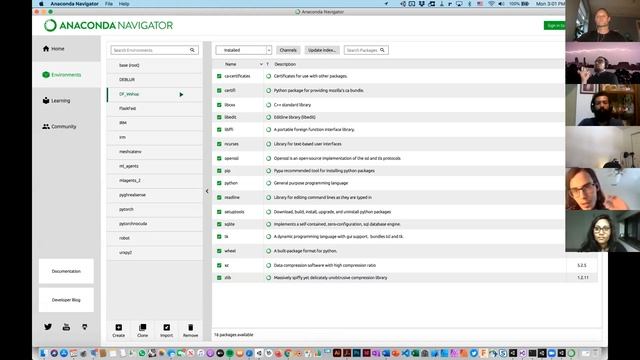
Task: Click the status circle for libedit
Action: pos(269,117)
